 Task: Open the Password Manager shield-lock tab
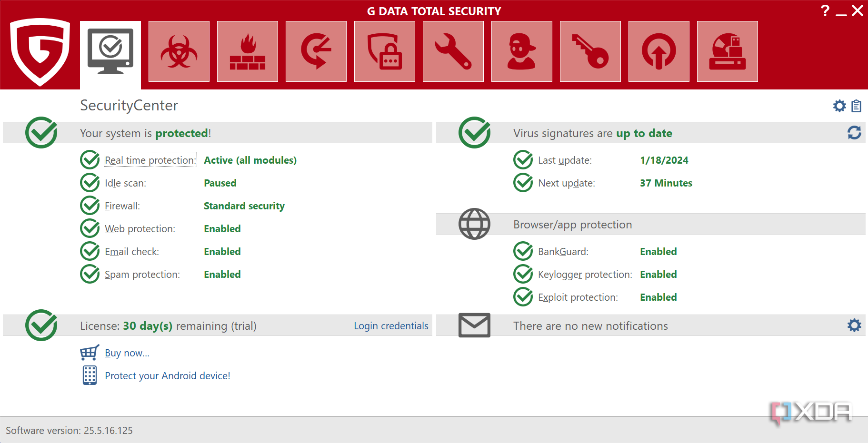(385, 51)
